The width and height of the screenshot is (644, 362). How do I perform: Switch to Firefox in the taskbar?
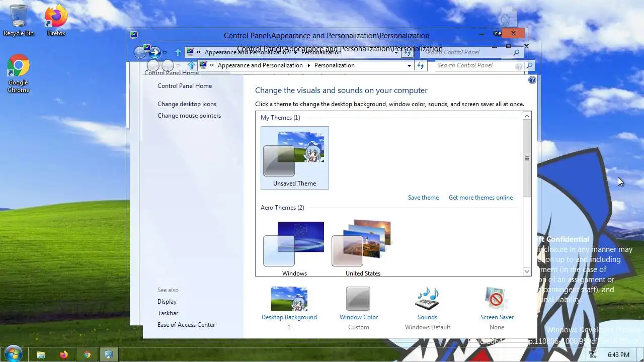pyautogui.click(x=63, y=354)
